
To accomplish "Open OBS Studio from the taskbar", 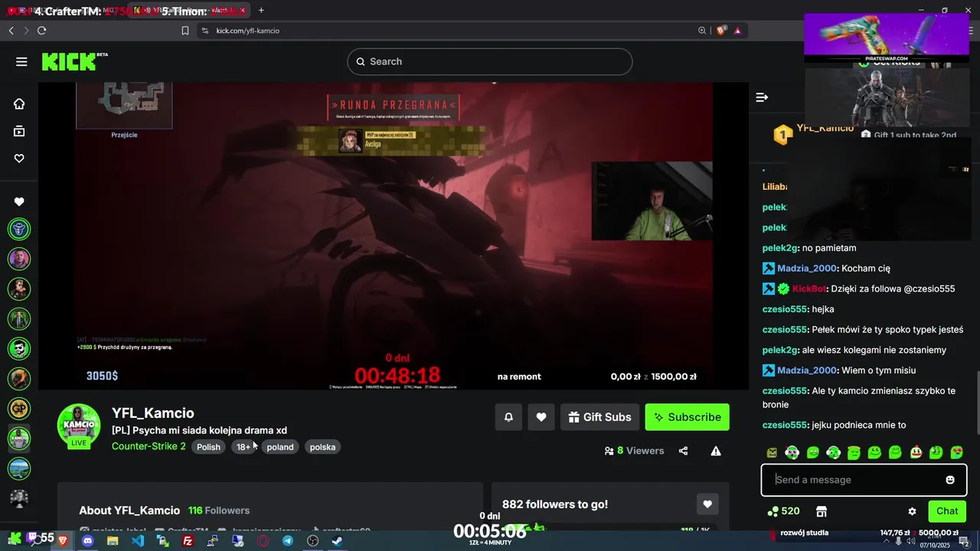I will click(x=312, y=541).
